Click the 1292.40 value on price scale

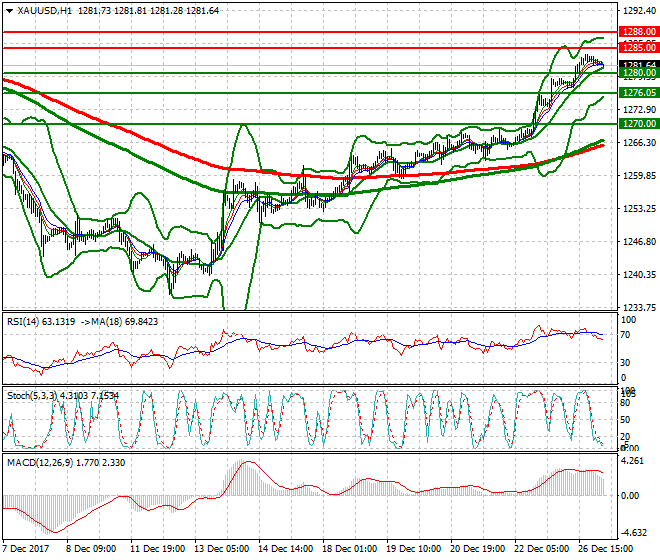point(636,10)
